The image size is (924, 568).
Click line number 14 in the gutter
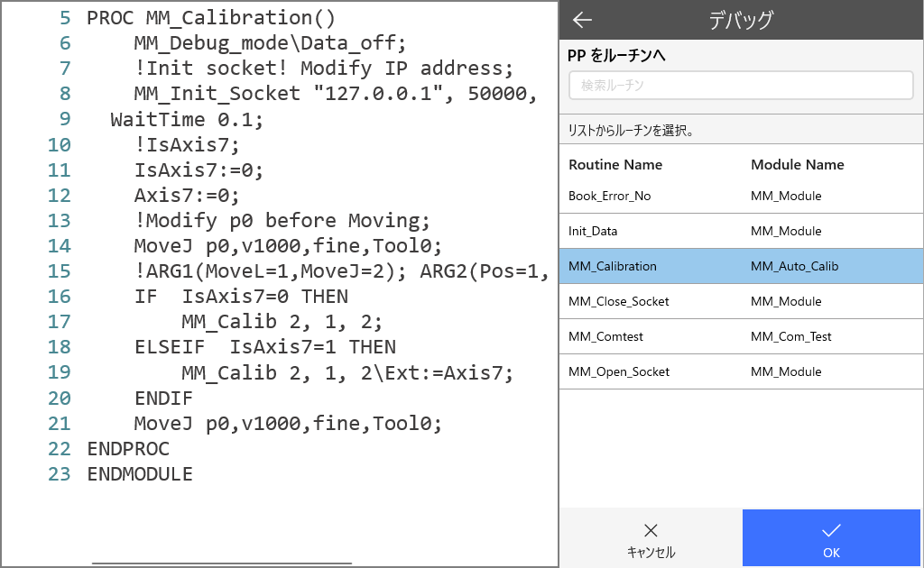click(60, 246)
